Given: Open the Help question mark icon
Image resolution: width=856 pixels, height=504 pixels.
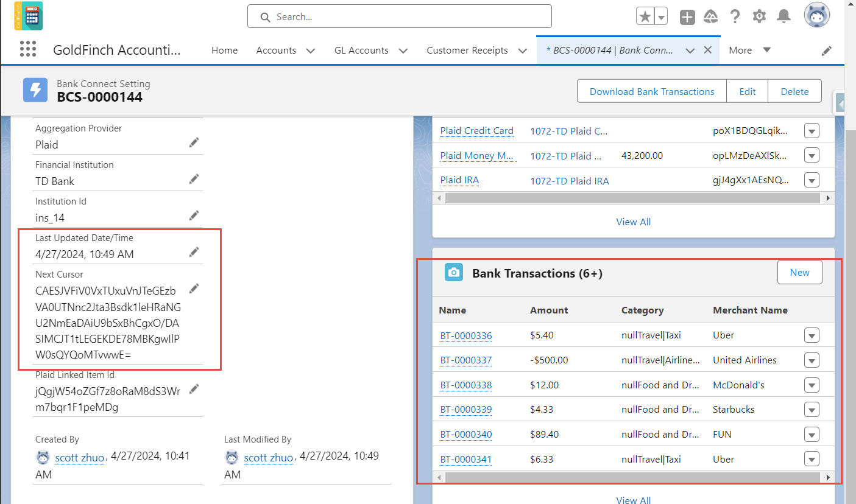Looking at the screenshot, I should 735,16.
